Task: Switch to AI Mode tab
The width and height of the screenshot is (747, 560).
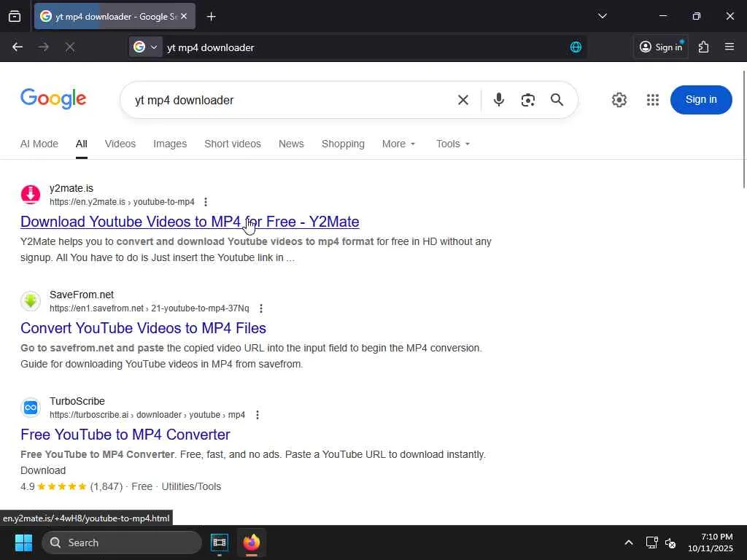Action: pyautogui.click(x=39, y=144)
